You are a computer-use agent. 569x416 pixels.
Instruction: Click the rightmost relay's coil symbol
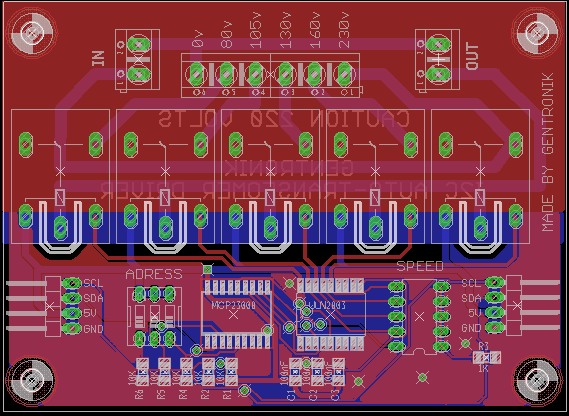[480, 197]
